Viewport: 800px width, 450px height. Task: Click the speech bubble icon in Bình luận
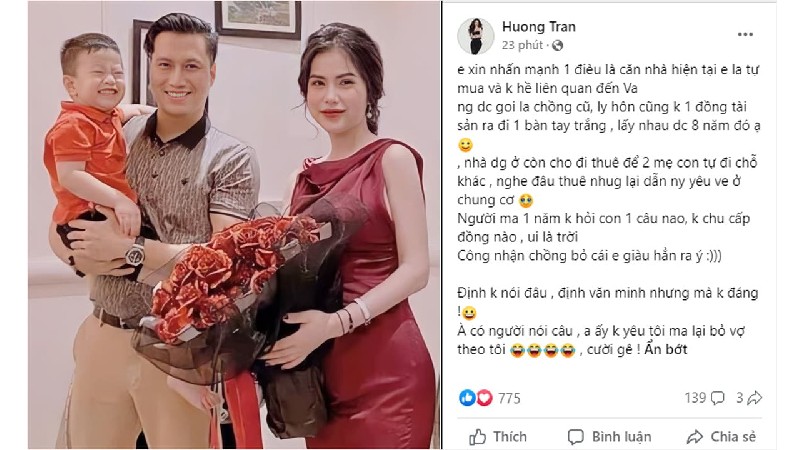coord(576,437)
